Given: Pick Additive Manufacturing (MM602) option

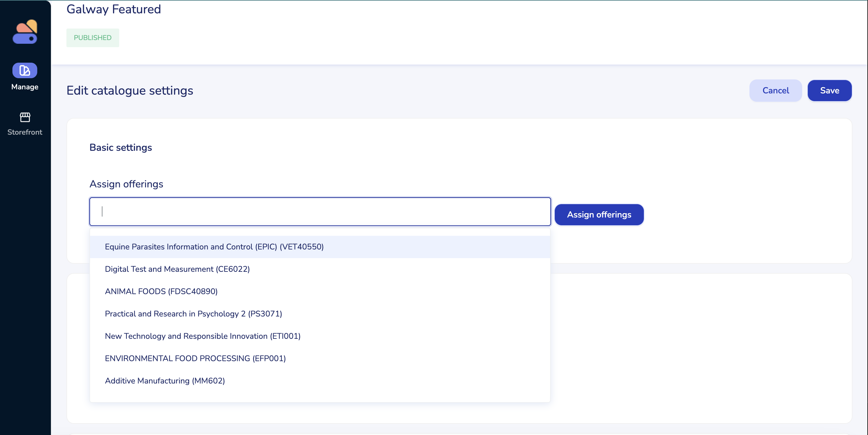Looking at the screenshot, I should (165, 381).
